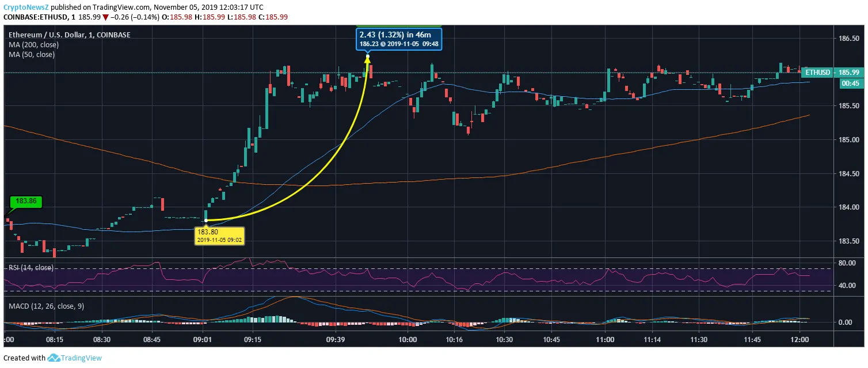868x368 pixels.
Task: Click the 184.00 price axis value
Action: click(x=850, y=207)
